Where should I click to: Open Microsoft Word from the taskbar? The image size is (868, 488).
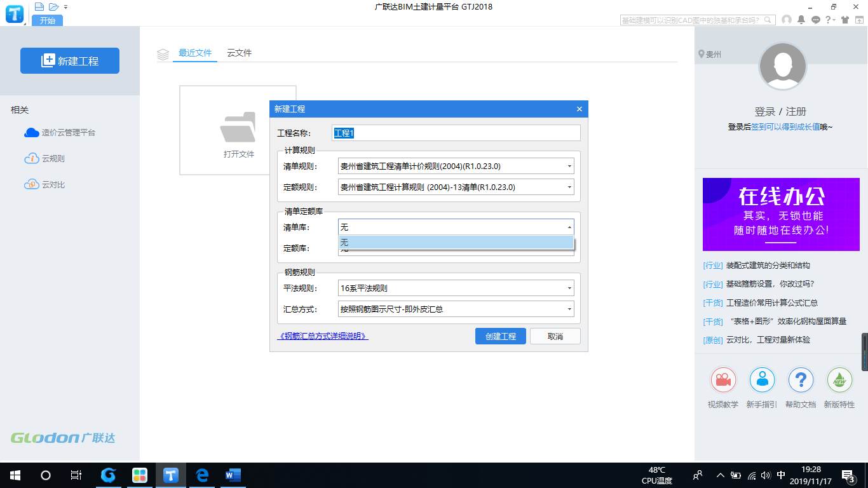click(233, 475)
